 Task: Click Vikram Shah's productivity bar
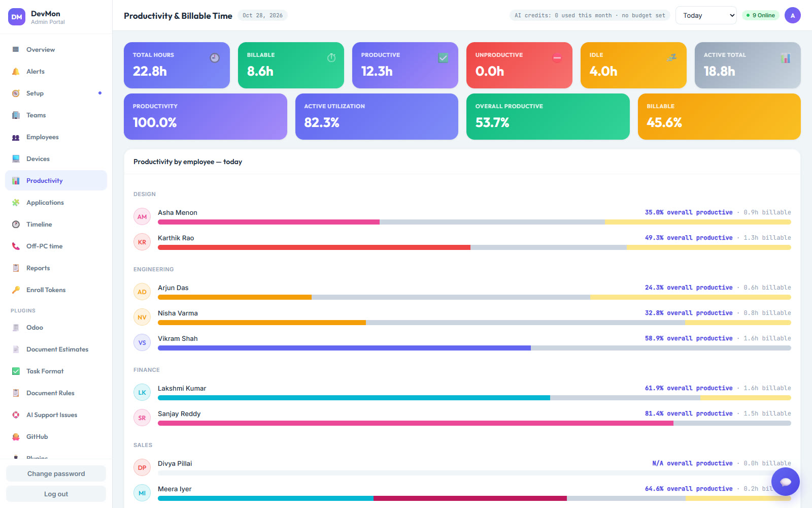point(474,348)
